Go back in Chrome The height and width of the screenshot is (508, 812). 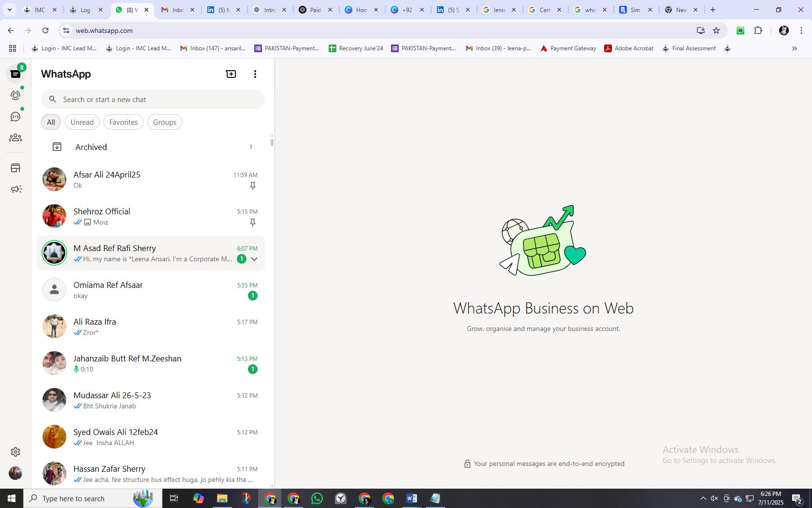click(x=11, y=30)
